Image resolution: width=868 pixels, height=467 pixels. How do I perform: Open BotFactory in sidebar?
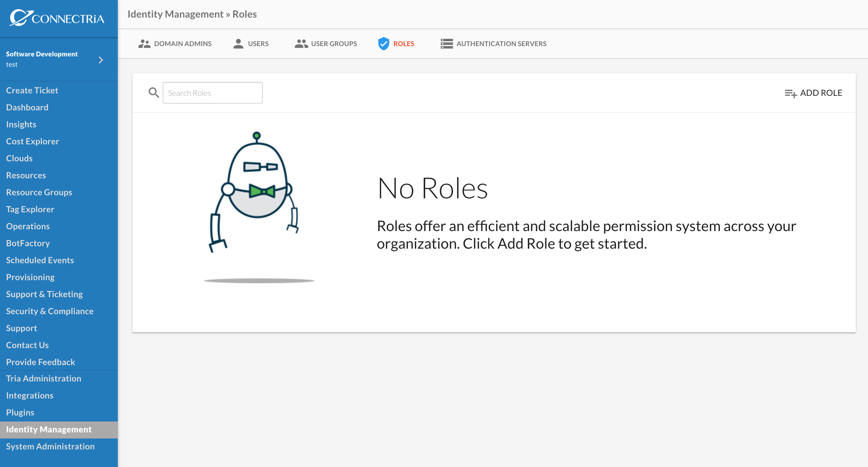(x=28, y=243)
